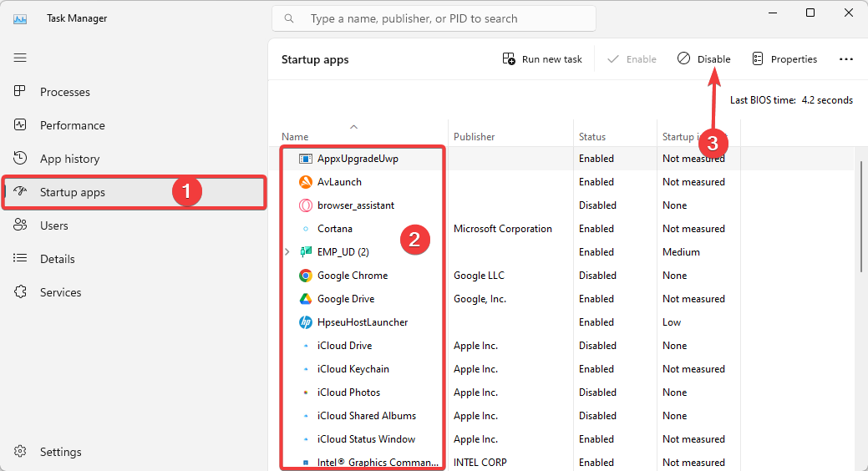
Task: Select the HpseuHostLauncher row
Action: 561,322
